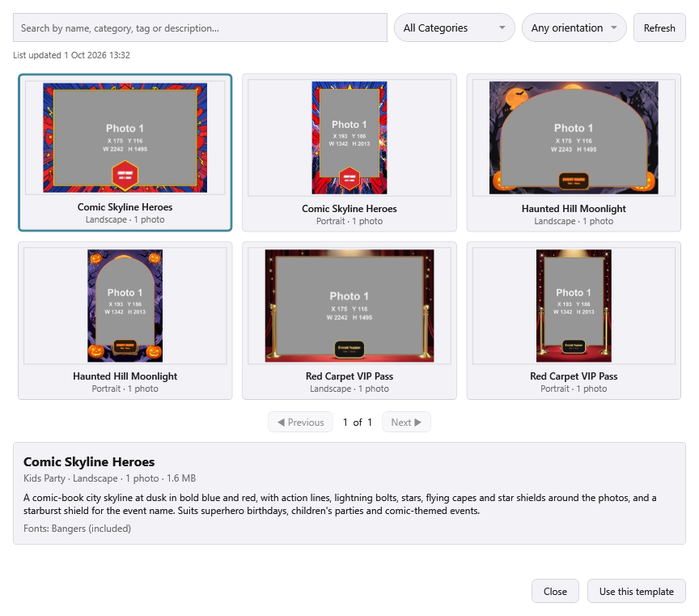Screen dimensions: 699x616
Task: Close the template browser dialog
Action: (555, 591)
